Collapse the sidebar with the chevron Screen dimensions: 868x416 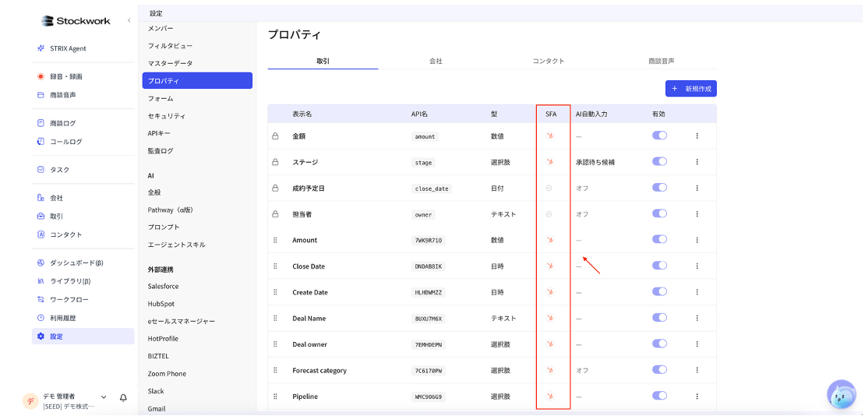(x=129, y=21)
